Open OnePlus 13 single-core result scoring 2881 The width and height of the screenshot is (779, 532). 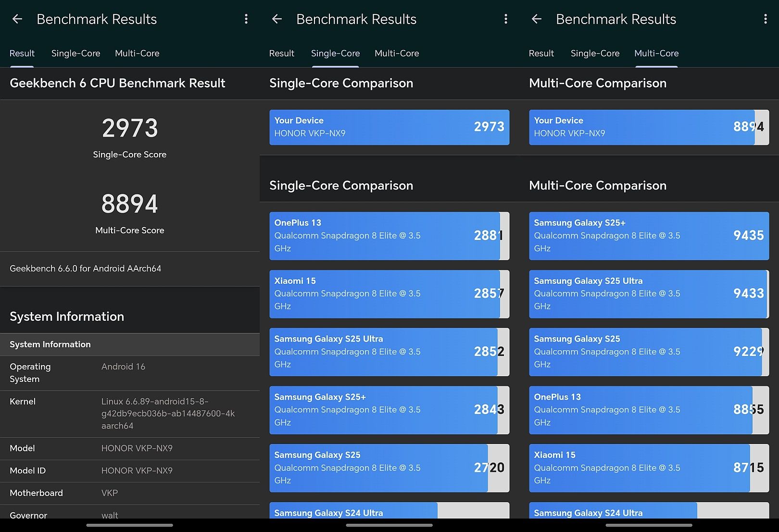tap(389, 236)
